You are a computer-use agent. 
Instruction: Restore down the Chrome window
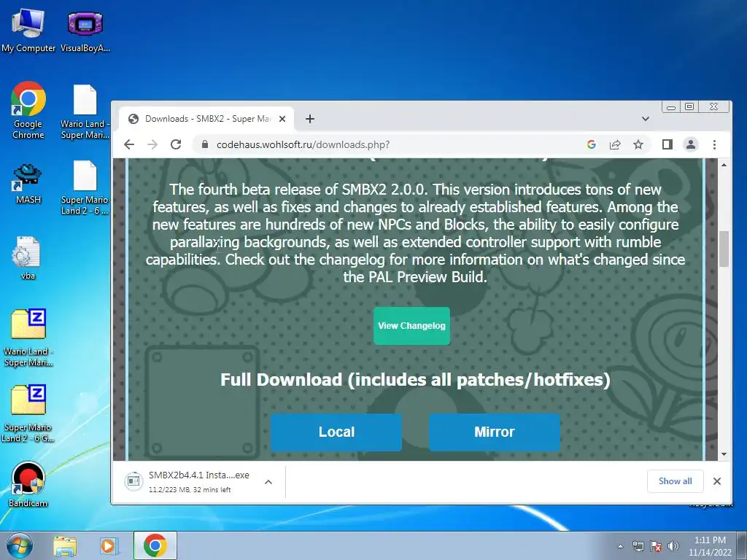pos(689,106)
